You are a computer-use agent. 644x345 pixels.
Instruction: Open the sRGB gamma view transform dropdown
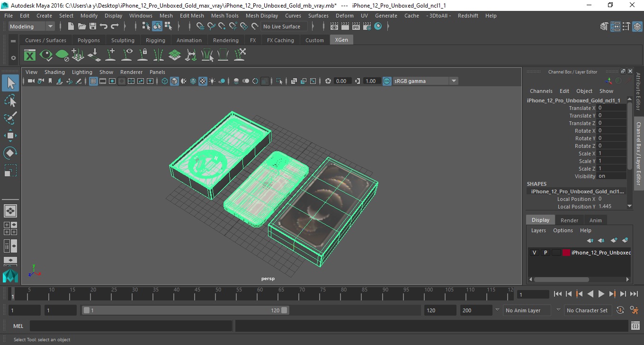(x=425, y=81)
